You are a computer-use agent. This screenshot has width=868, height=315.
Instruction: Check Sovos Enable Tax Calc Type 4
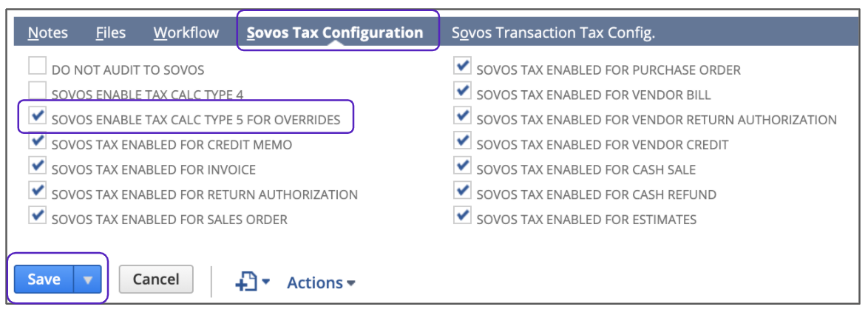click(x=37, y=92)
